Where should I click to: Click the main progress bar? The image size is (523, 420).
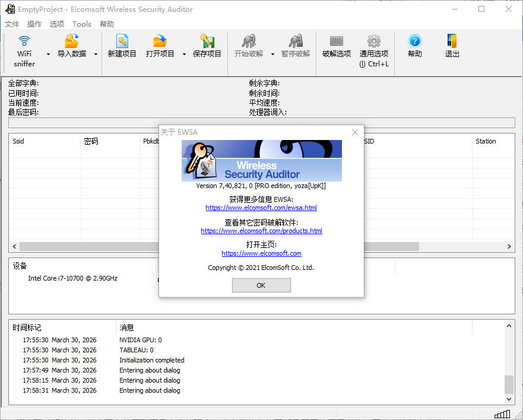[261, 123]
